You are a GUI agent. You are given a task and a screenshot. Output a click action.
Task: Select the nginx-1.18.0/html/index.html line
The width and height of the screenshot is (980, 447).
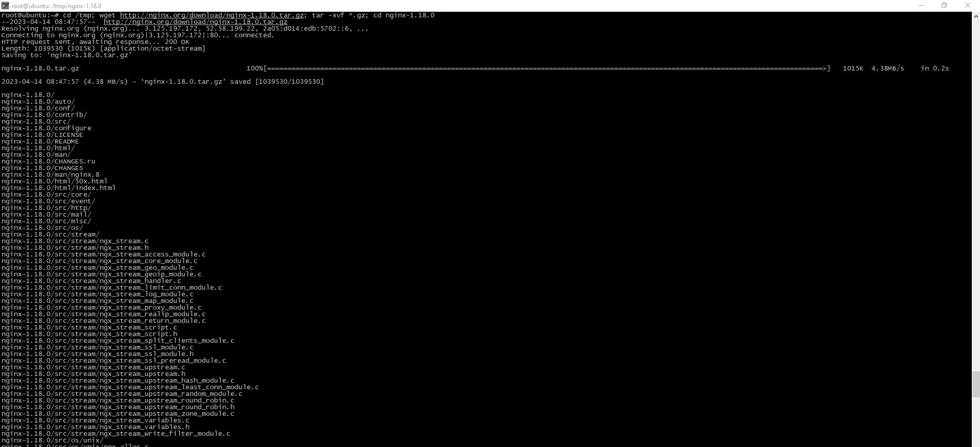(59, 188)
